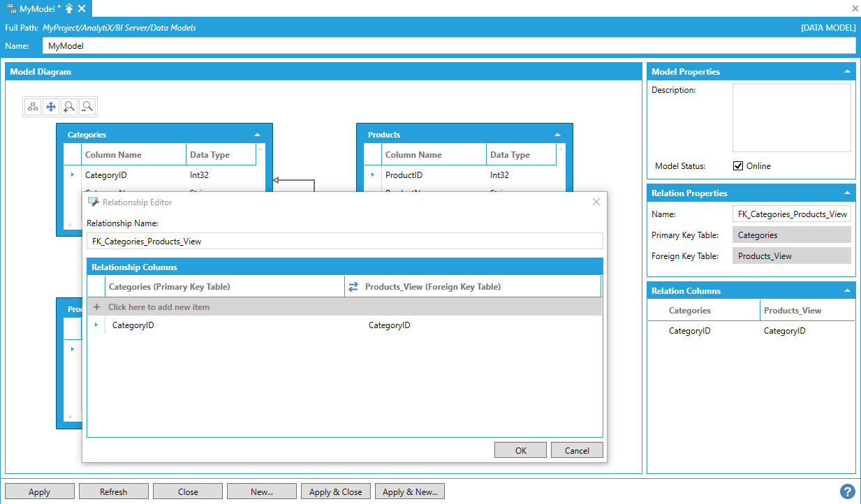Viewport: 861px width, 504px height.
Task: Click OK in the Relationship Editor
Action: (520, 450)
